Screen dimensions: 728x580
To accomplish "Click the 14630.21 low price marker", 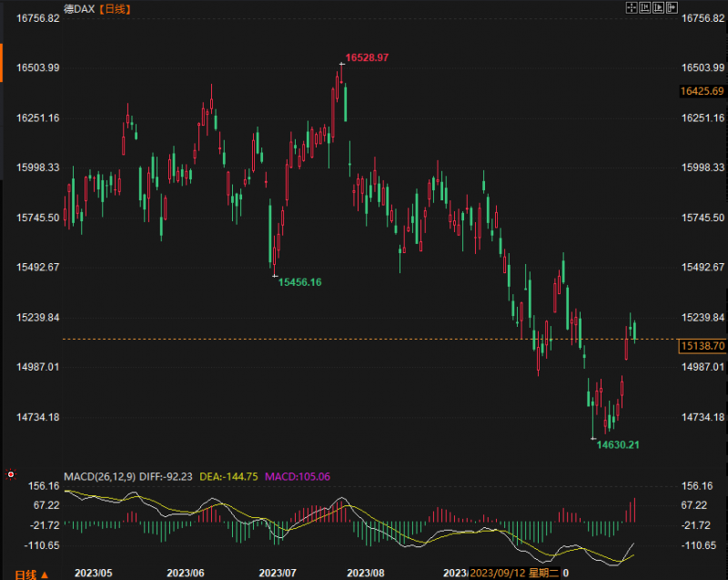I will tap(618, 444).
